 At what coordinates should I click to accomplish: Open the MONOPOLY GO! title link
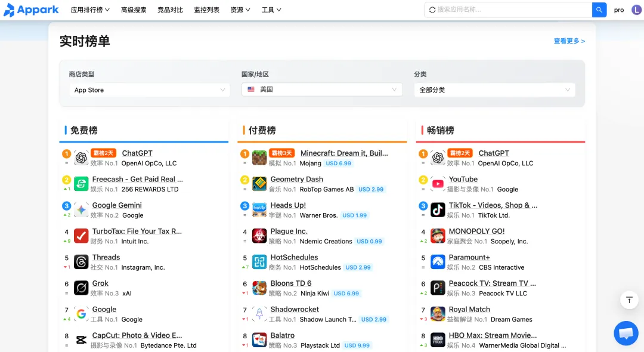pos(477,231)
